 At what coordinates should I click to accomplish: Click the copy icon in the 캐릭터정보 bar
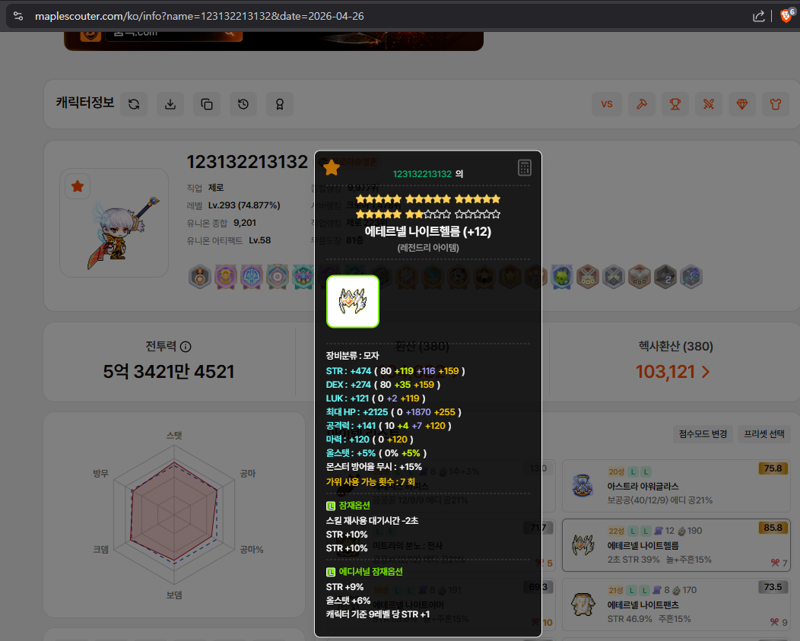click(207, 104)
